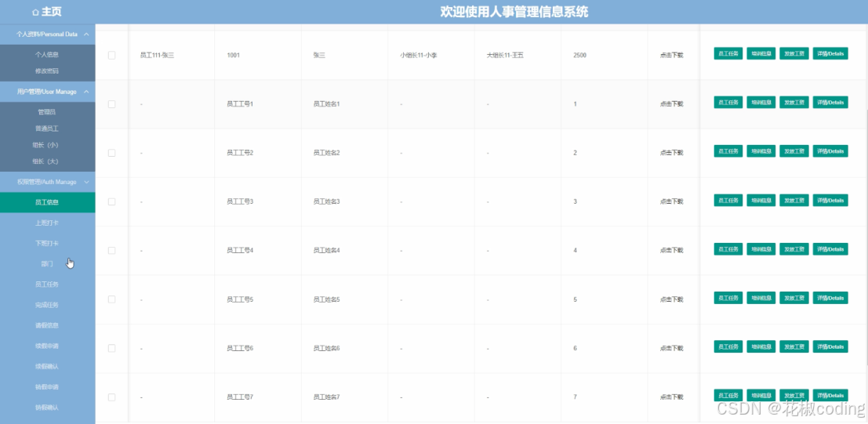Open sidebar item 完成任务
Viewport: 868px width, 424px height.
(47, 305)
